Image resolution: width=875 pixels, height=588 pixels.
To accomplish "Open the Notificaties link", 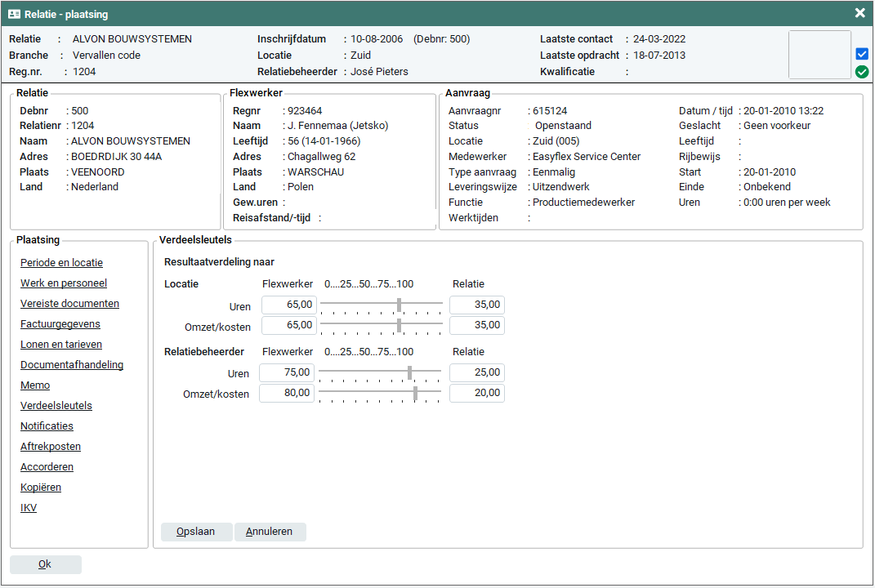I will 47,426.
